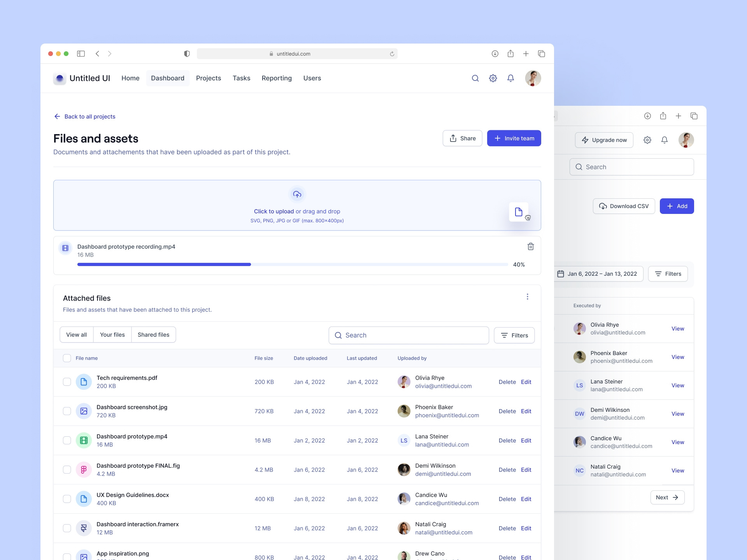Tick checkbox for Dashboard prototype.mp4
Viewport: 747px width, 560px height.
point(67,441)
